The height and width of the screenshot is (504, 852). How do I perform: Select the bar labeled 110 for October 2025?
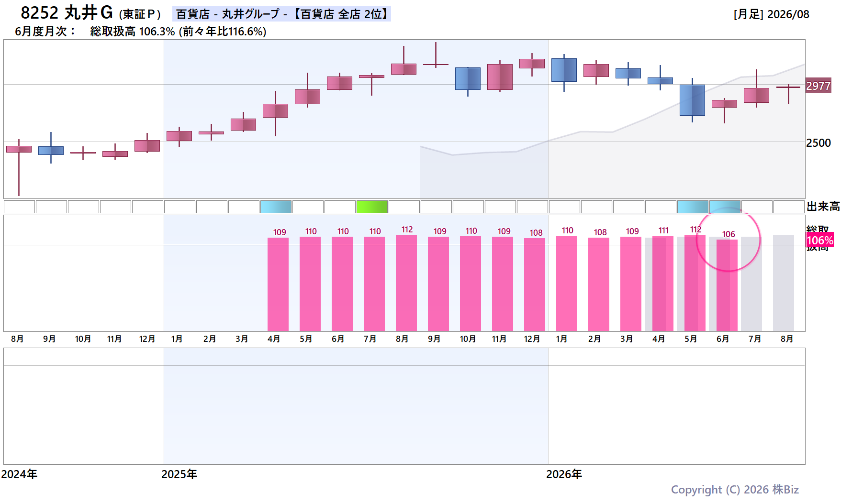[471, 284]
